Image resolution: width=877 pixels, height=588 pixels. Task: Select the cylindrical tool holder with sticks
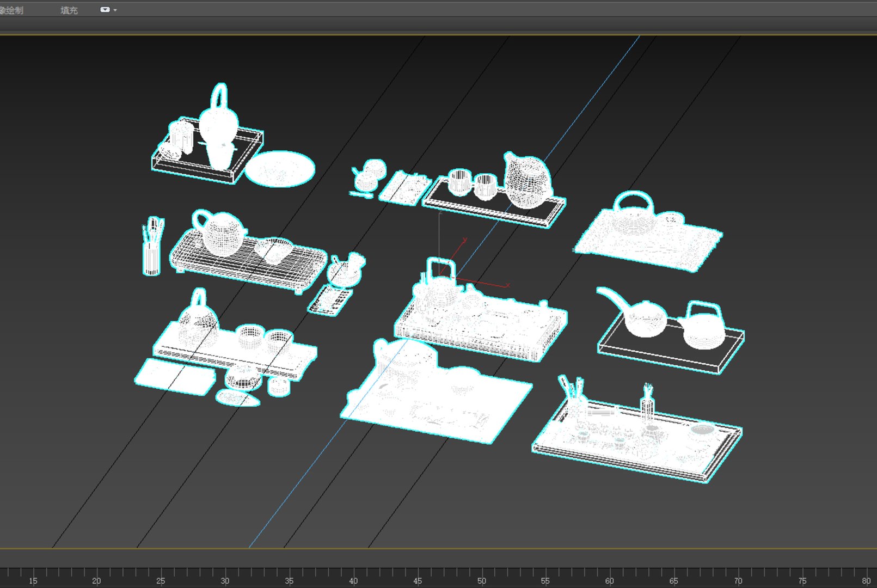pos(152,246)
